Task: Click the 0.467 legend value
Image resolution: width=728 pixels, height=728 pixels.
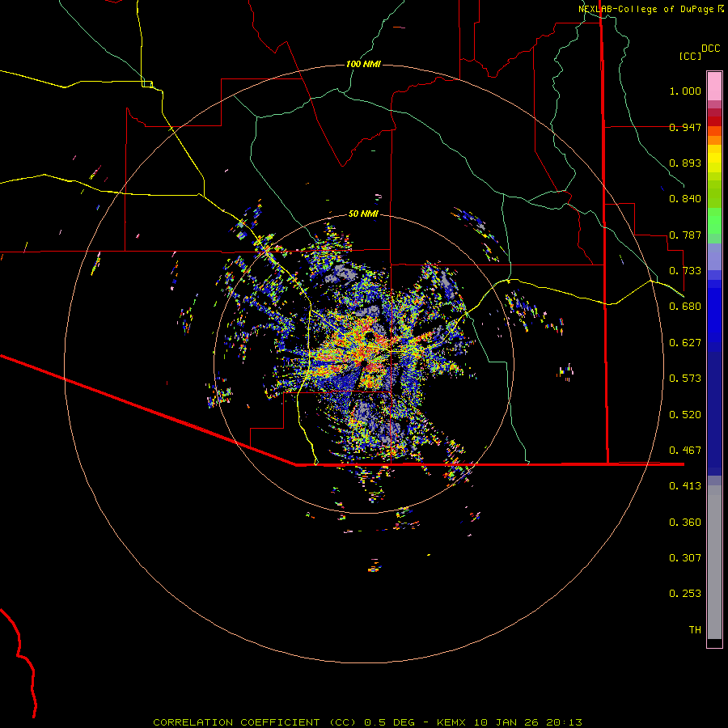Action: [685, 451]
